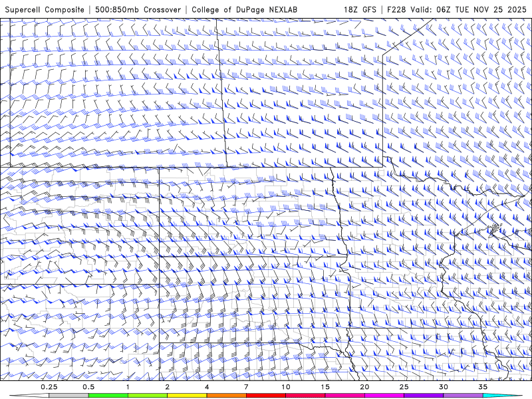Click the white arrow start of the color bar

29,396
